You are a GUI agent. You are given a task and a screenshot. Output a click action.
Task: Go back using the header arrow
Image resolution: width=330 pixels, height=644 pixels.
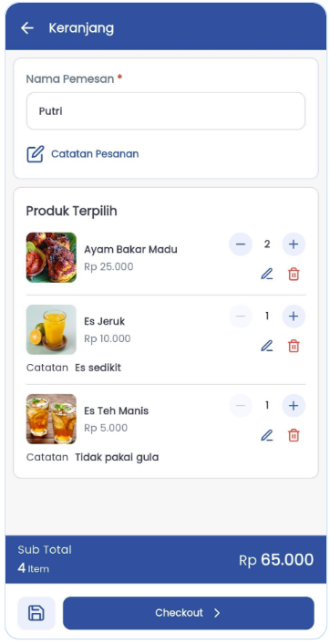[27, 28]
